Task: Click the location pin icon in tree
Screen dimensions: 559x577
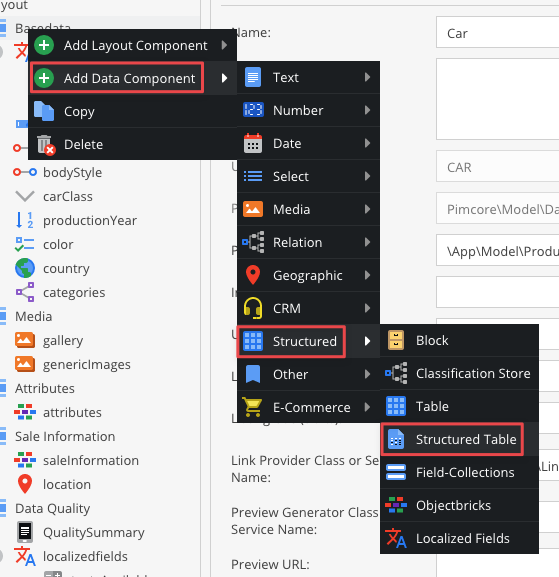Action: (25, 484)
